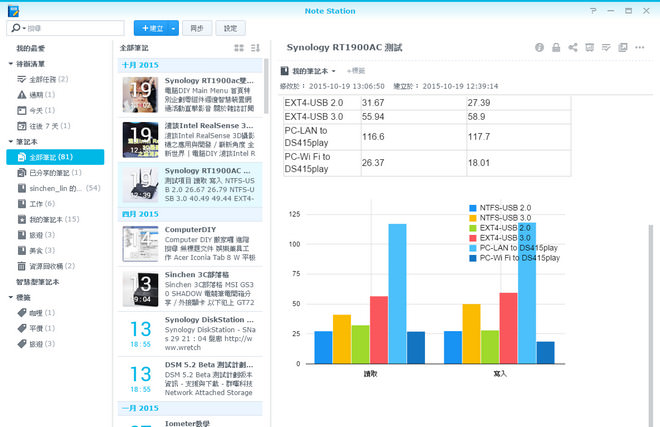The width and height of the screenshot is (660, 427).
Task: Share the note via share icon
Action: click(572, 48)
